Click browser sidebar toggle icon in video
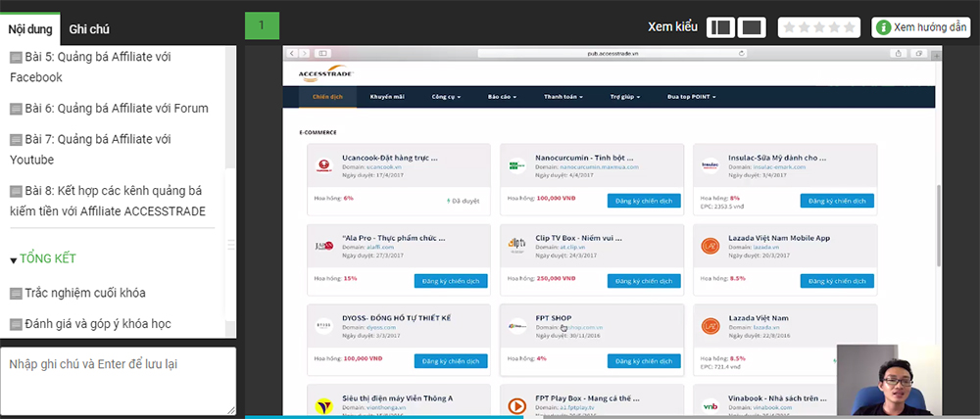 322,54
